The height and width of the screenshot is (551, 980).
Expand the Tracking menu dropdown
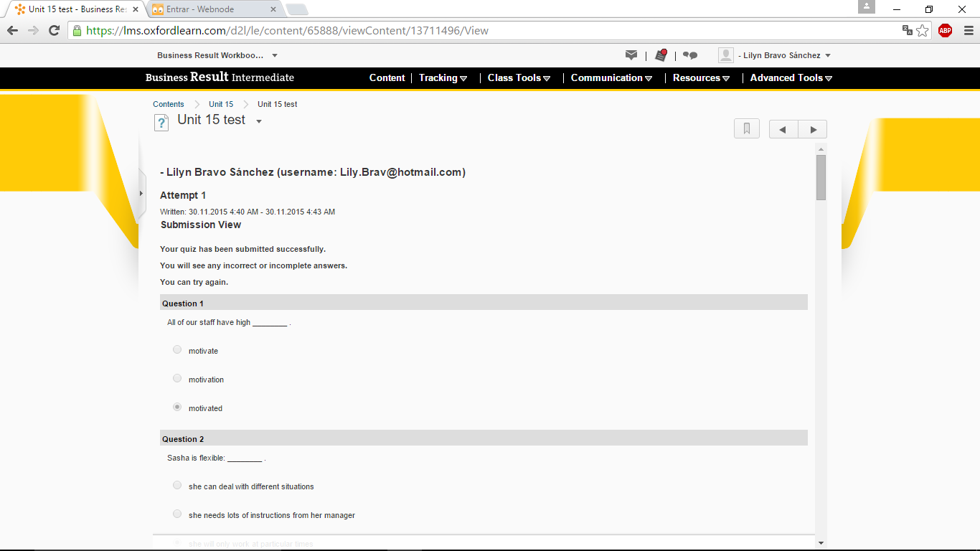[443, 78]
